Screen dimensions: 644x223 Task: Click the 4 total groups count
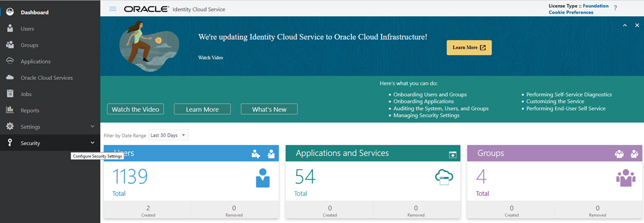click(x=482, y=177)
